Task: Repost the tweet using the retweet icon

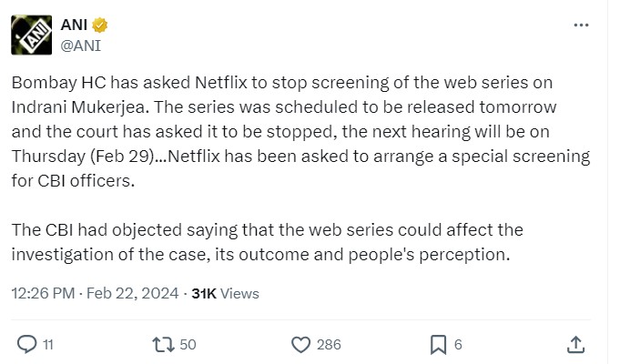Action: [x=163, y=344]
